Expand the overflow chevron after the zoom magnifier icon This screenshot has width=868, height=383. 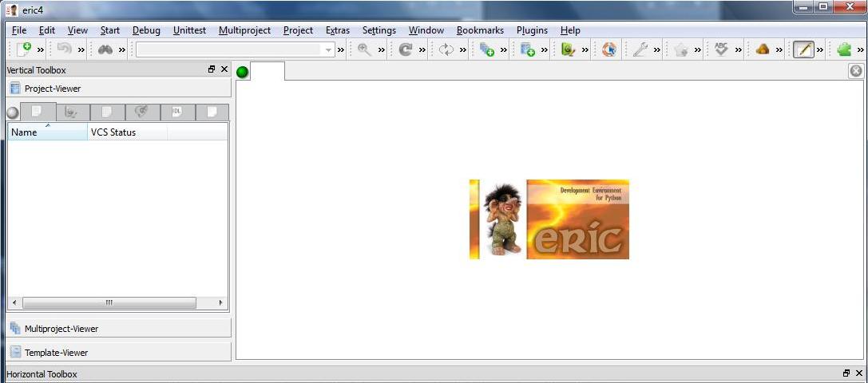coord(382,49)
